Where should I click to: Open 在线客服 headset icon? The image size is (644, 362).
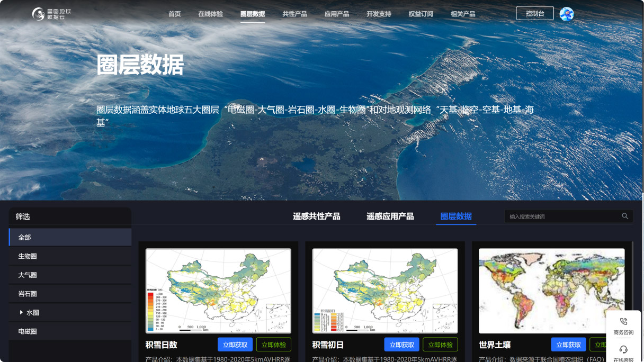coord(623,350)
